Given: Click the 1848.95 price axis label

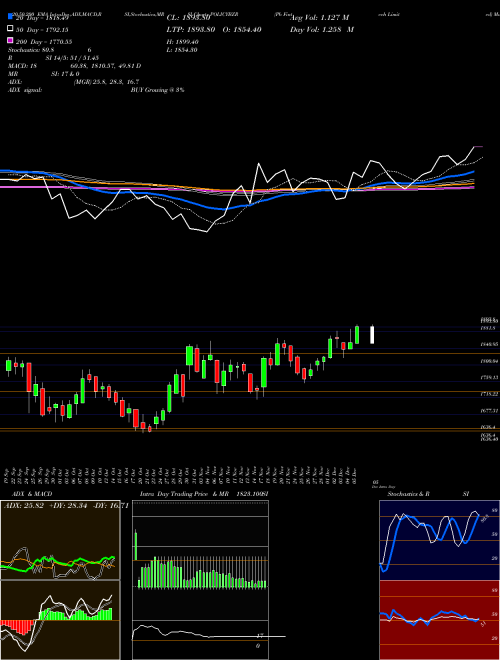Looking at the screenshot, I should coord(489,344).
